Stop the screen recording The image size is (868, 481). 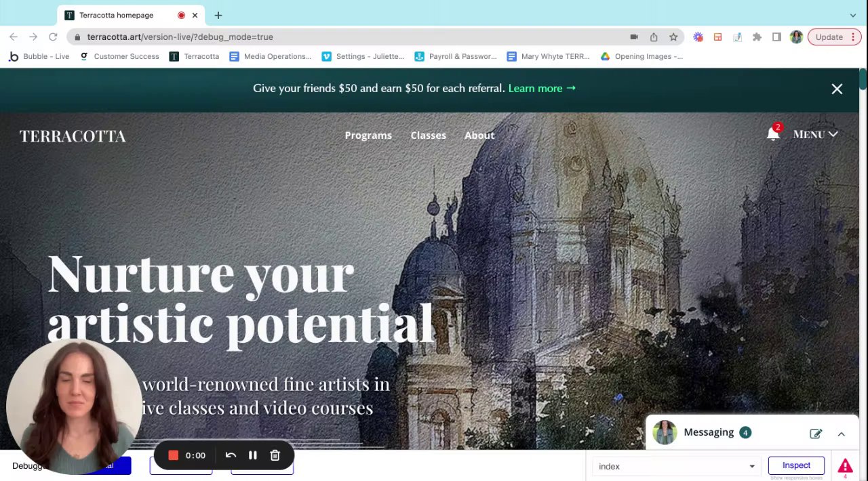tap(173, 455)
